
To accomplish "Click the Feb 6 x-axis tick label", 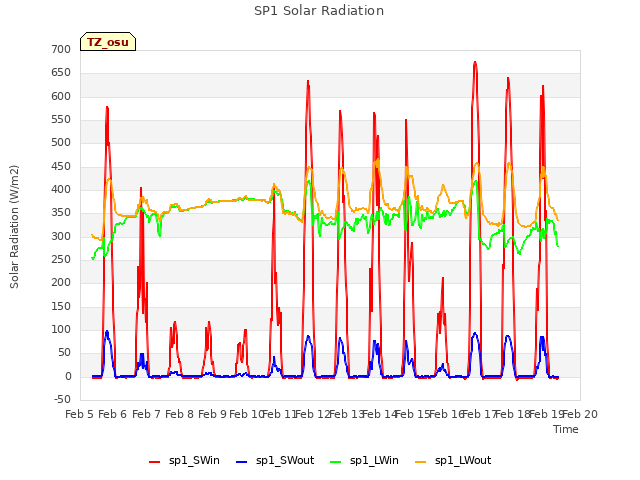I will [113, 414].
